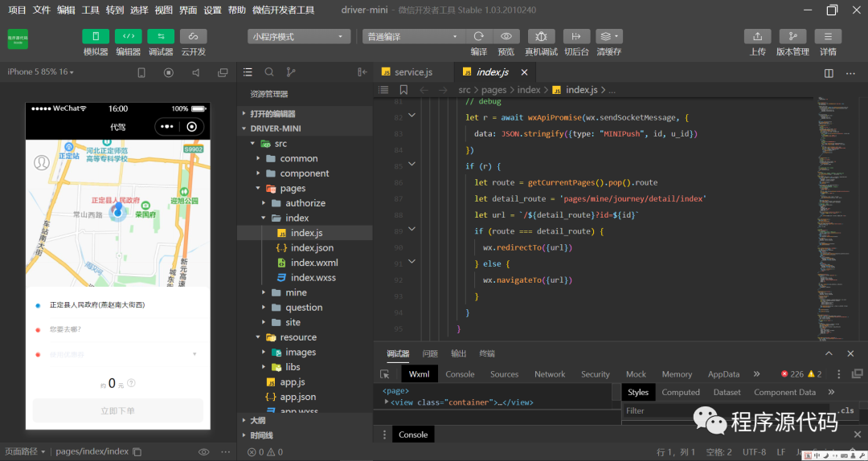Click the 预览 preview eye icon
This screenshot has height=461, width=868.
pyautogui.click(x=506, y=36)
